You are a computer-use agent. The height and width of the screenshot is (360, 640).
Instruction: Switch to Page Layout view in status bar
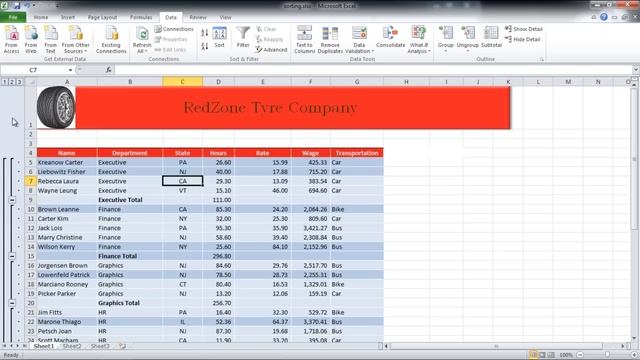point(542,355)
